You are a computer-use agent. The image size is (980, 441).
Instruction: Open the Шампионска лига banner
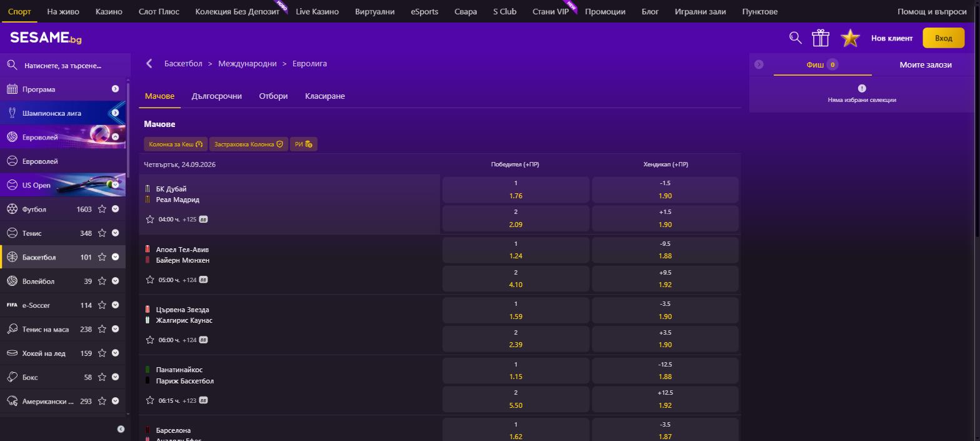click(x=62, y=113)
